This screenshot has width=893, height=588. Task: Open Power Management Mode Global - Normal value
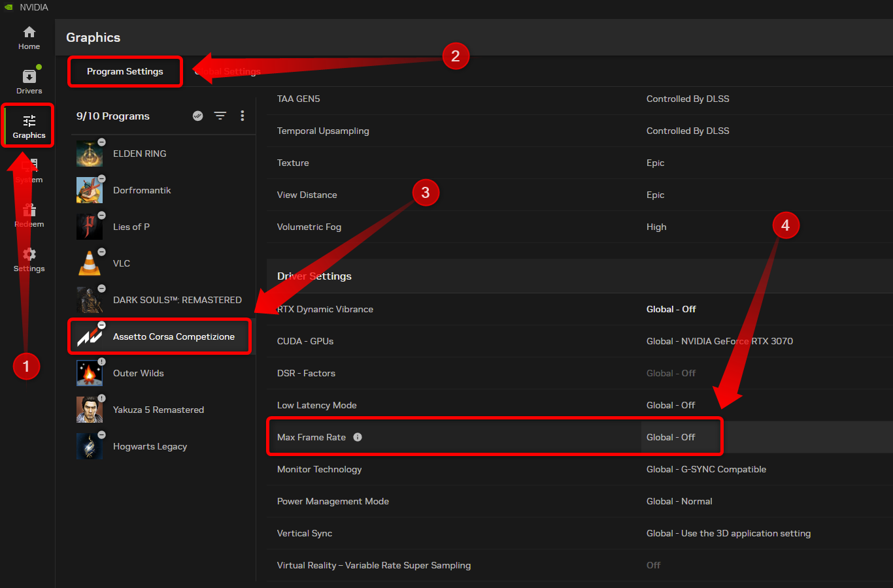(x=679, y=501)
